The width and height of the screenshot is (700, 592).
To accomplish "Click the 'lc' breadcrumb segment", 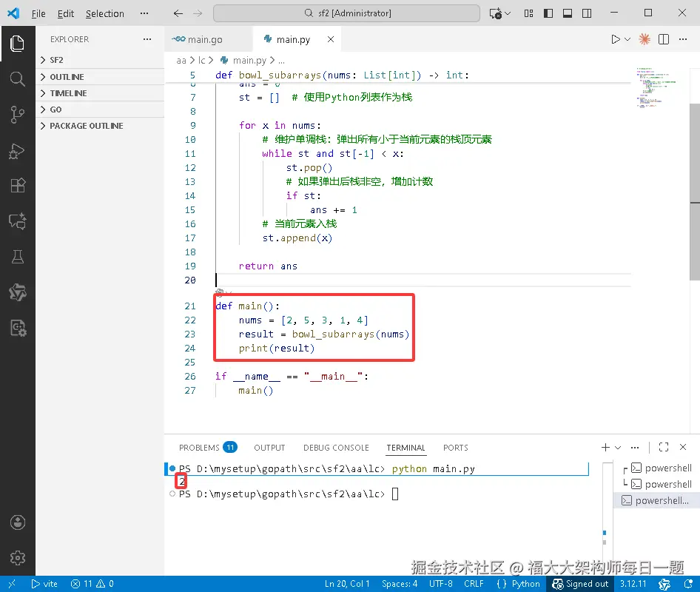I will pyautogui.click(x=202, y=60).
